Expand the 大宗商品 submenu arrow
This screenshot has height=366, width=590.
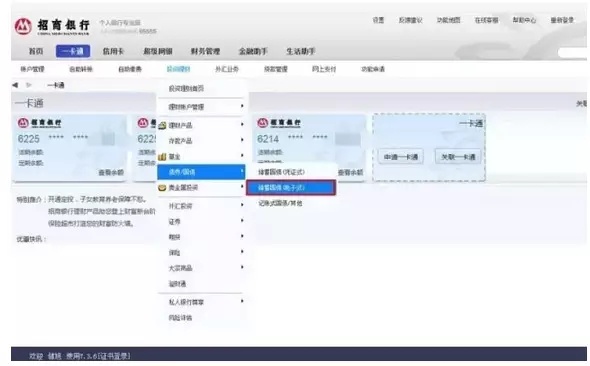coord(242,267)
